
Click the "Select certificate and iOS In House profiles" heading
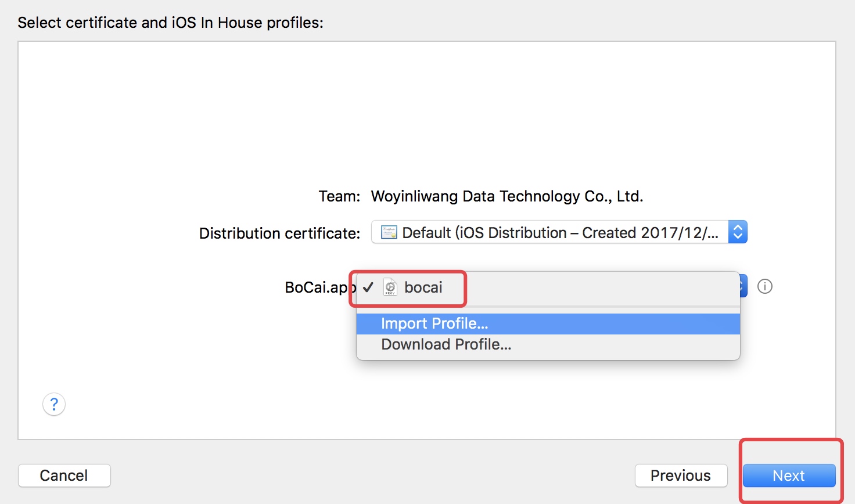point(170,23)
